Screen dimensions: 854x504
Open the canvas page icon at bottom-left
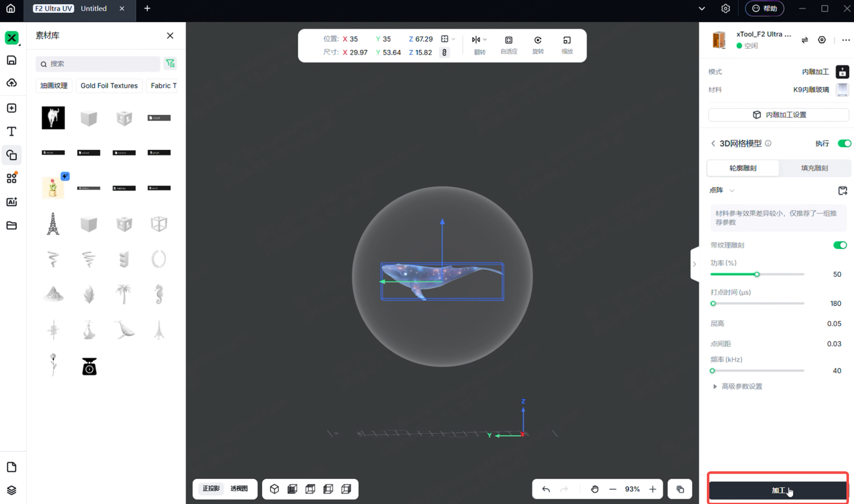click(x=12, y=467)
